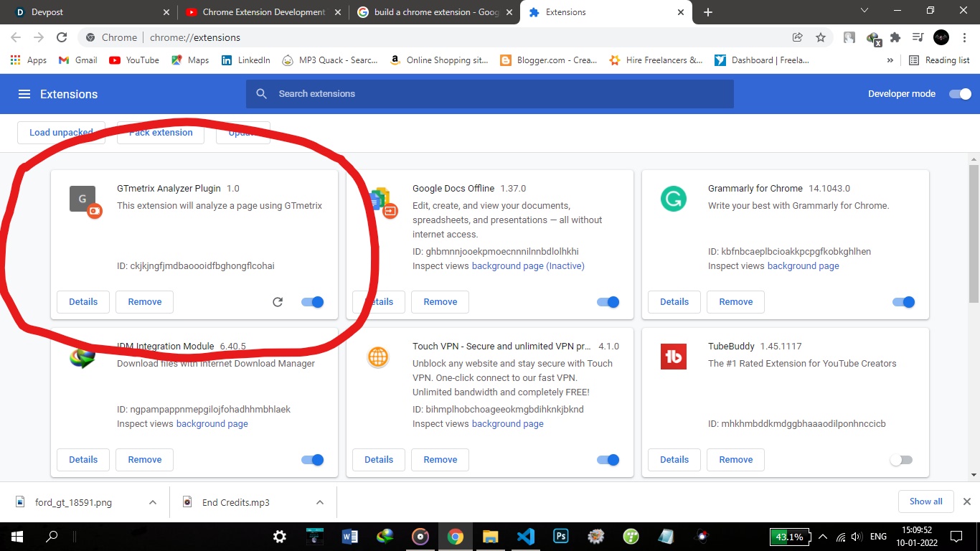The height and width of the screenshot is (551, 980).
Task: Click the extensions page vertical scrollbar
Action: (x=974, y=233)
